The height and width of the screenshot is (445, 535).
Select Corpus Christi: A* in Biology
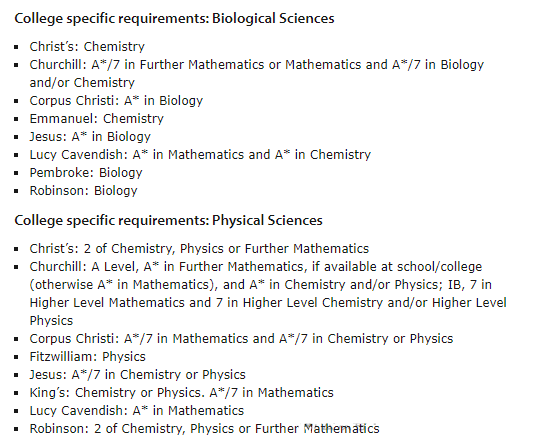point(116,101)
